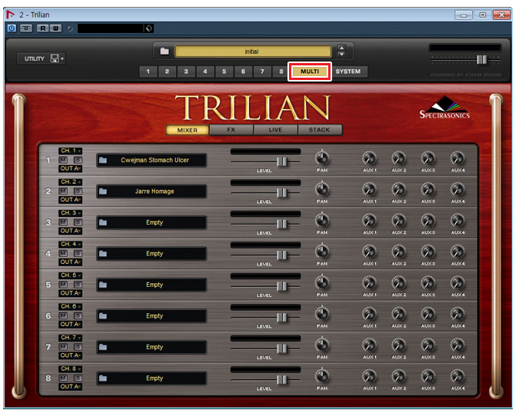Enable Read automation R button
This screenshot has width=515, height=420.
pyautogui.click(x=43, y=28)
